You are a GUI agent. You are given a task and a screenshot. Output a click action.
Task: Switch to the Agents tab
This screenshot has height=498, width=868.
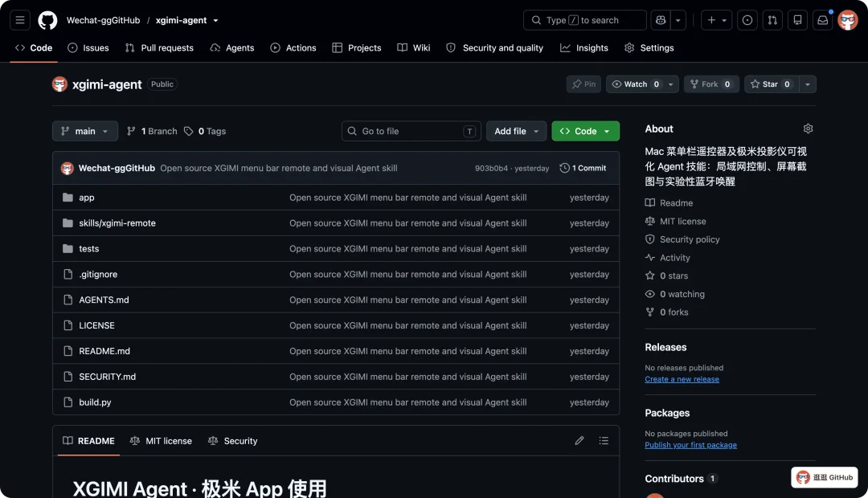pos(232,48)
